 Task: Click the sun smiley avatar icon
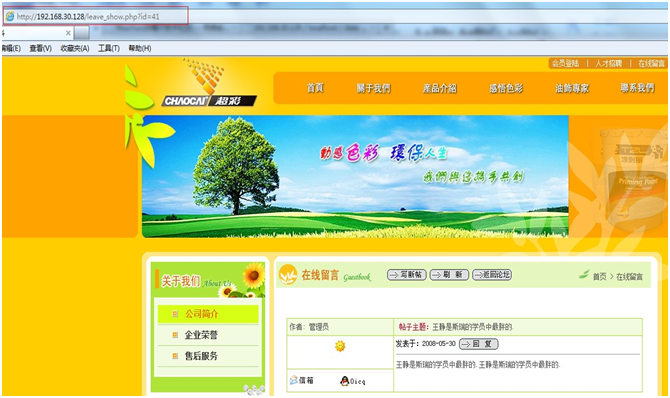coord(340,346)
